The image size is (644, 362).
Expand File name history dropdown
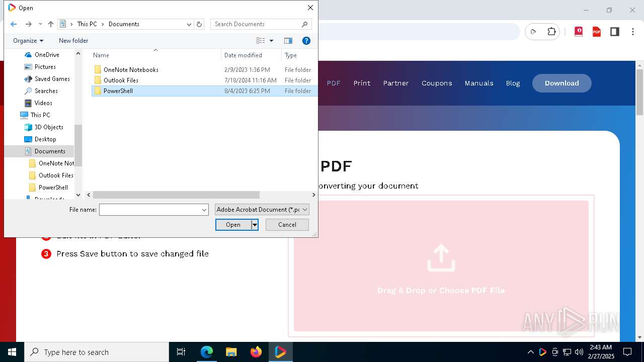point(204,210)
